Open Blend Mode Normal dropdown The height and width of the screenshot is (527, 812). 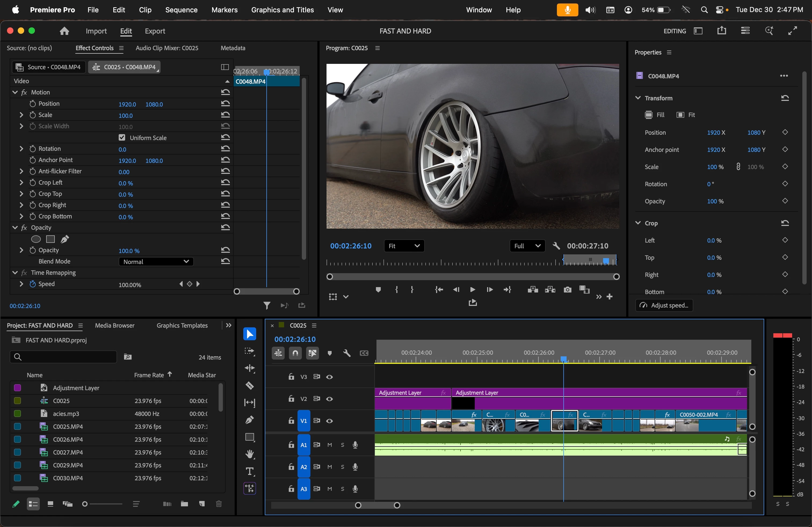[x=156, y=261]
